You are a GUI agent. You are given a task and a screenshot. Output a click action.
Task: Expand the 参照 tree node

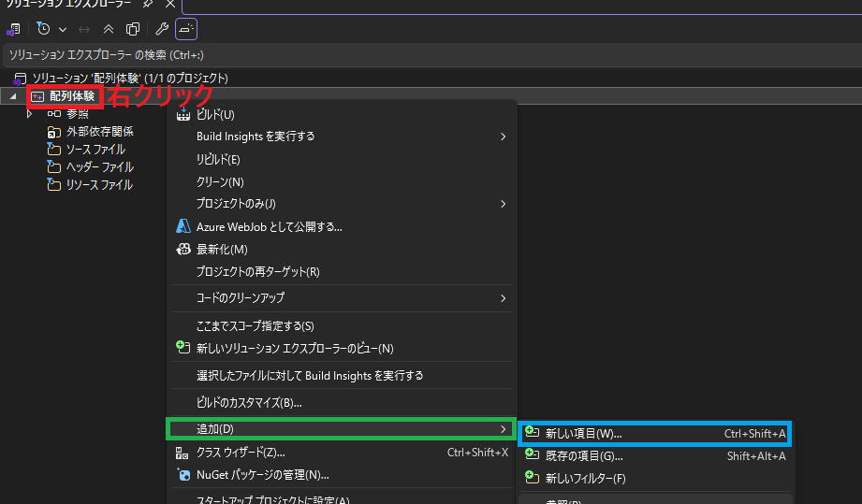point(29,114)
